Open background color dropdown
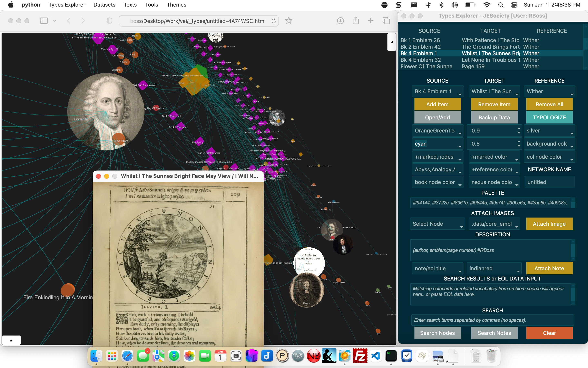The image size is (588, 368). point(549,144)
